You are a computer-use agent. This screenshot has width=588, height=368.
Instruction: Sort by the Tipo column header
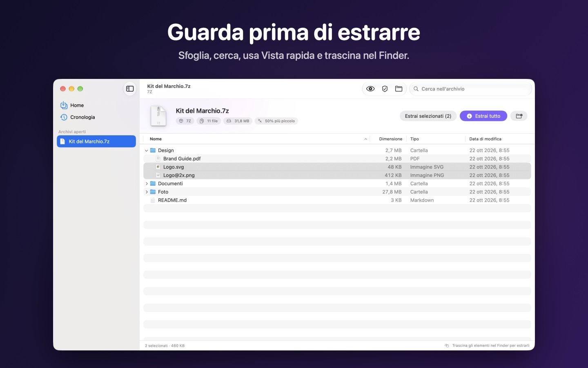(x=414, y=139)
